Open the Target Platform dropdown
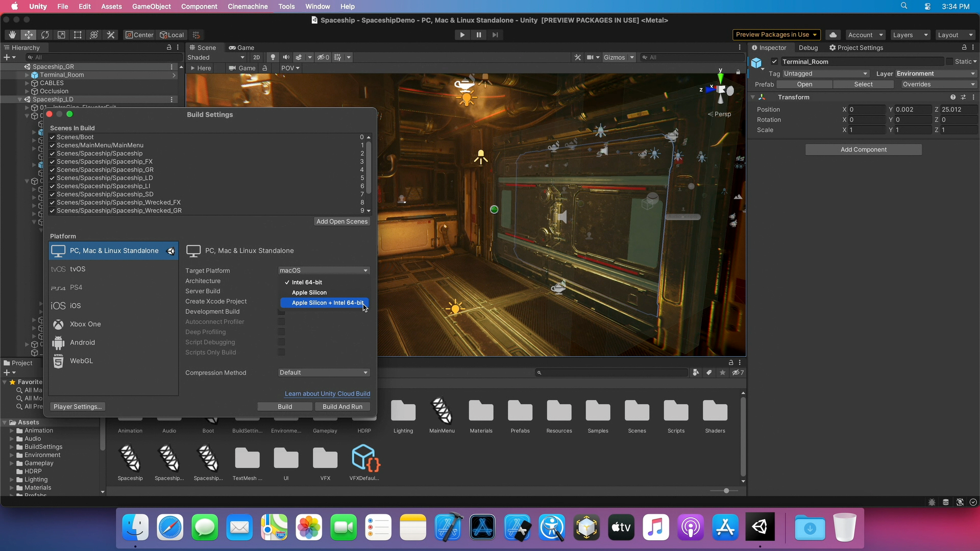Viewport: 980px width, 551px height. (x=324, y=270)
